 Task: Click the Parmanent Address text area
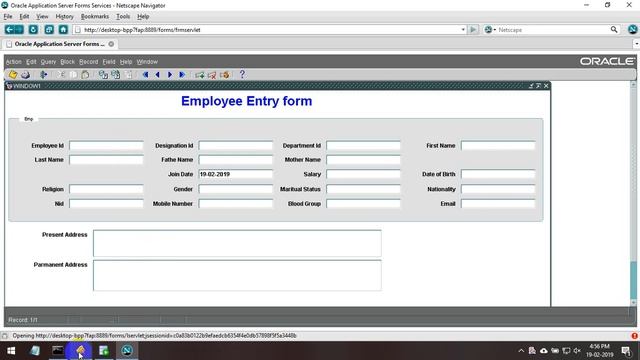coord(237,276)
